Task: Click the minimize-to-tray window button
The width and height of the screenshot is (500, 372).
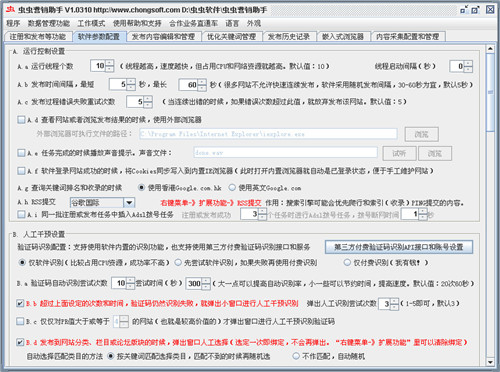Action: (x=464, y=10)
